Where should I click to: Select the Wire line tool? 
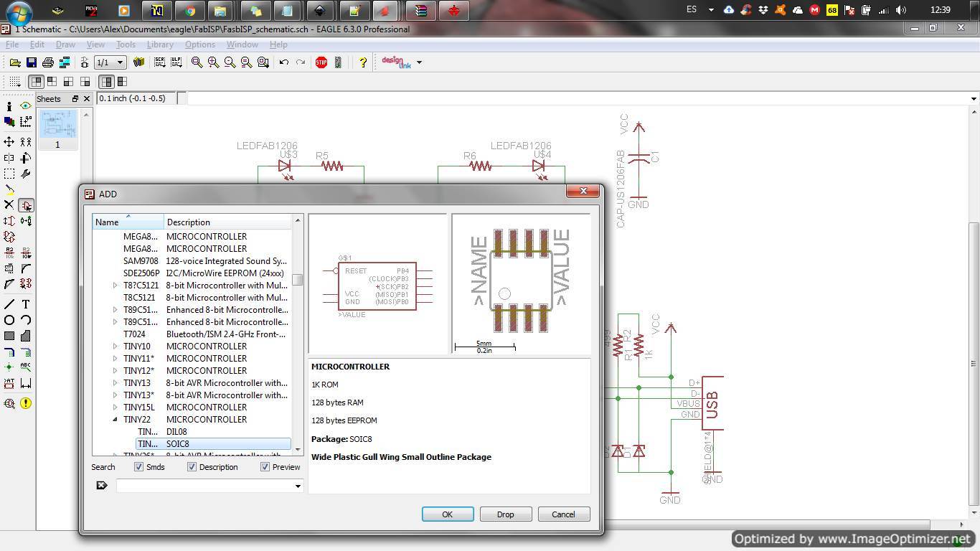click(9, 304)
